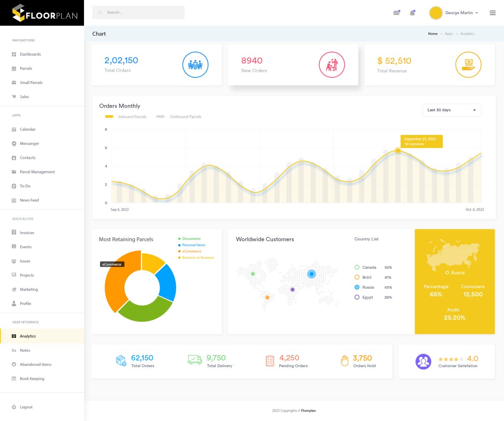Screen dimensions: 504x421
Task: Click into the Search input field
Action: click(139, 13)
